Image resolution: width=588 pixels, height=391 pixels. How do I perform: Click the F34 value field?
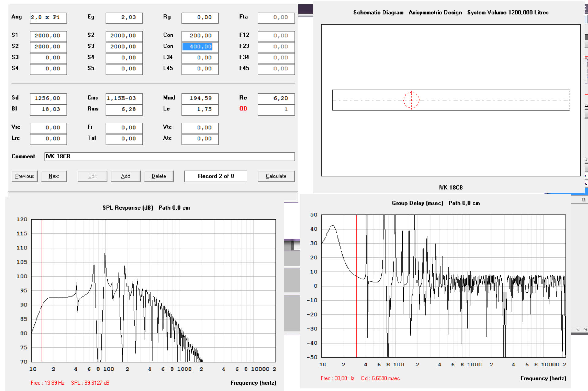[x=276, y=58]
